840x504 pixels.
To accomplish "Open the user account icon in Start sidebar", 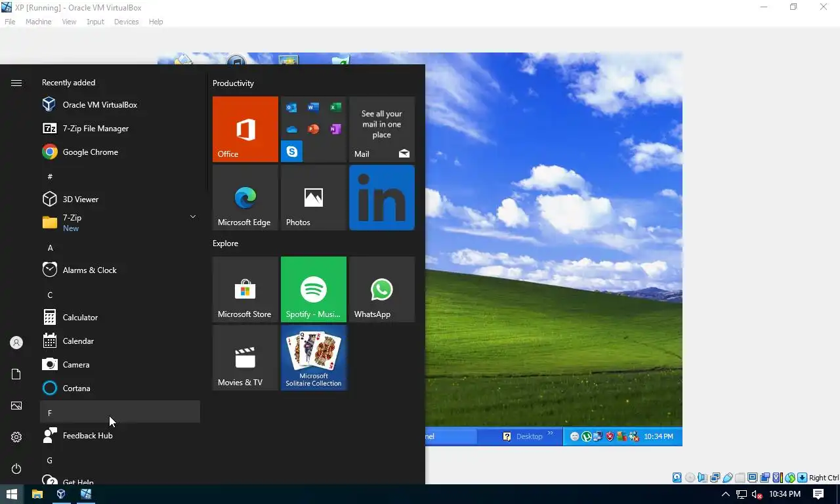I will coord(16,343).
